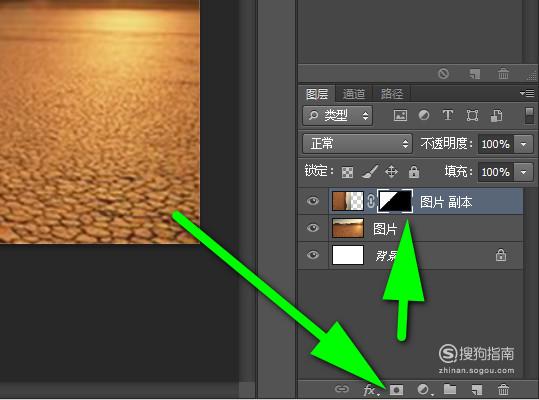The image size is (539, 400).
Task: Switch to the 图层 tab
Action: 317,93
